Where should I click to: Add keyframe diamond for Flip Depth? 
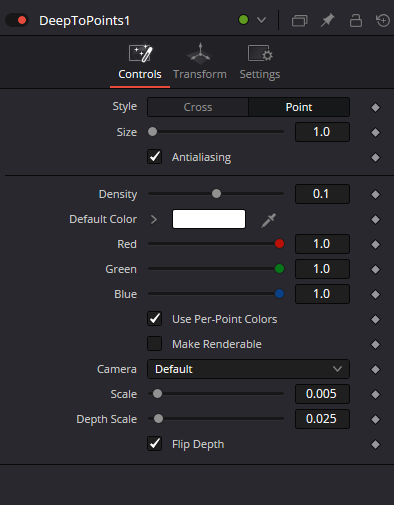pyautogui.click(x=375, y=445)
